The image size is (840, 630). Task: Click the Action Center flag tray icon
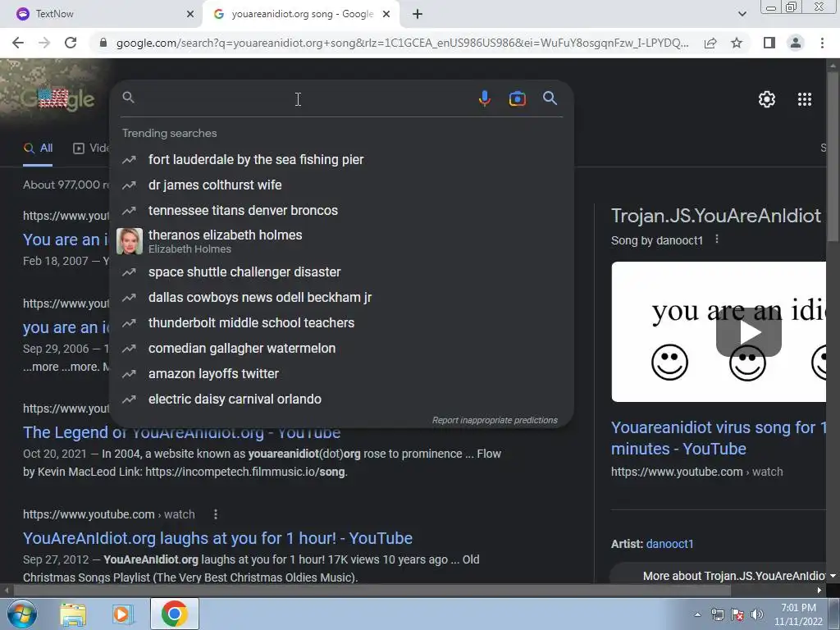tap(737, 615)
